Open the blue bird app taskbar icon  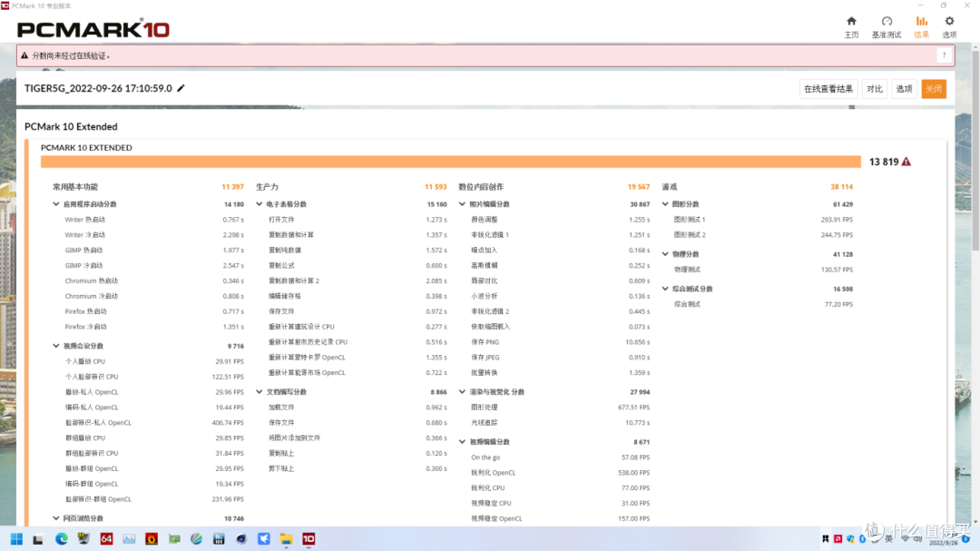coord(264,539)
